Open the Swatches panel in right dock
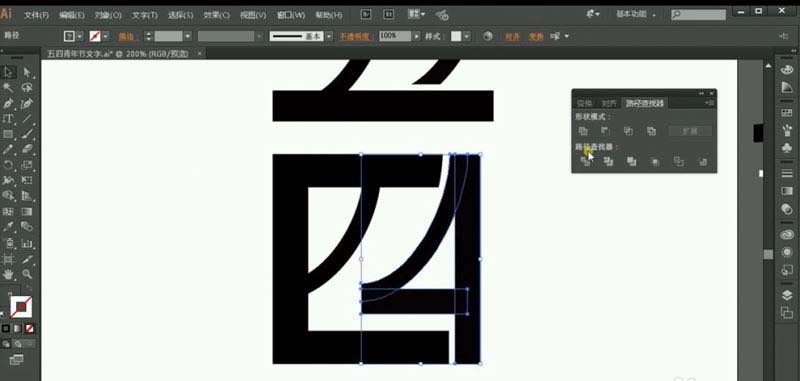 pos(787,112)
